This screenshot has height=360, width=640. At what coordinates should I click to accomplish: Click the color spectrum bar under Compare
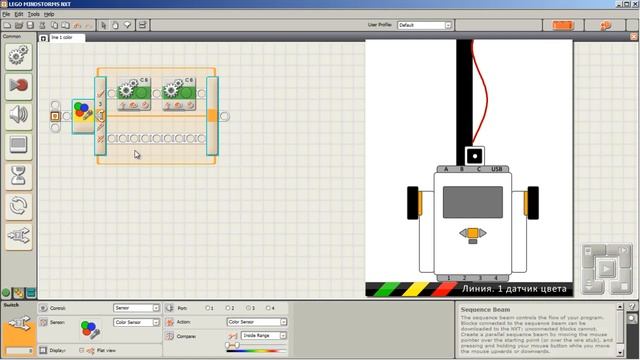click(x=257, y=351)
